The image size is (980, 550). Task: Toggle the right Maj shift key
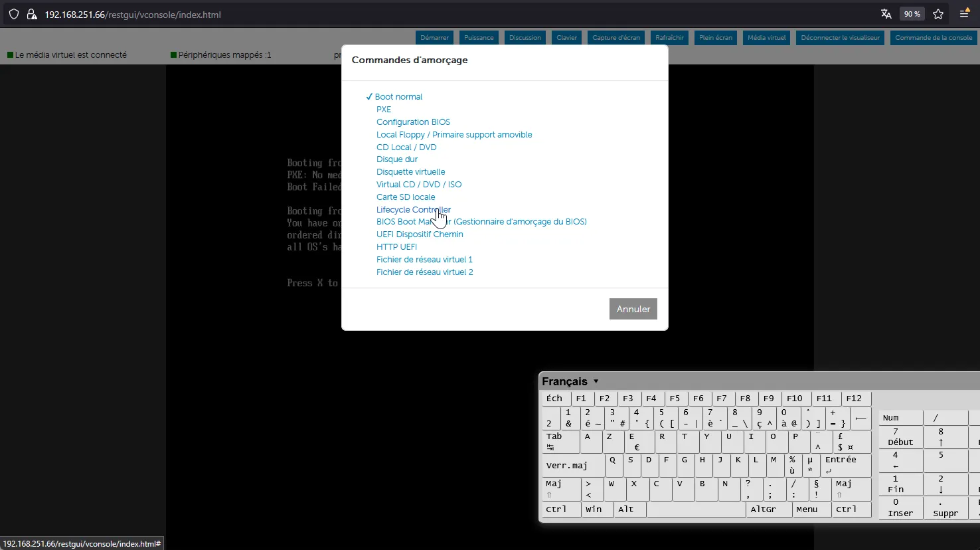tap(853, 490)
